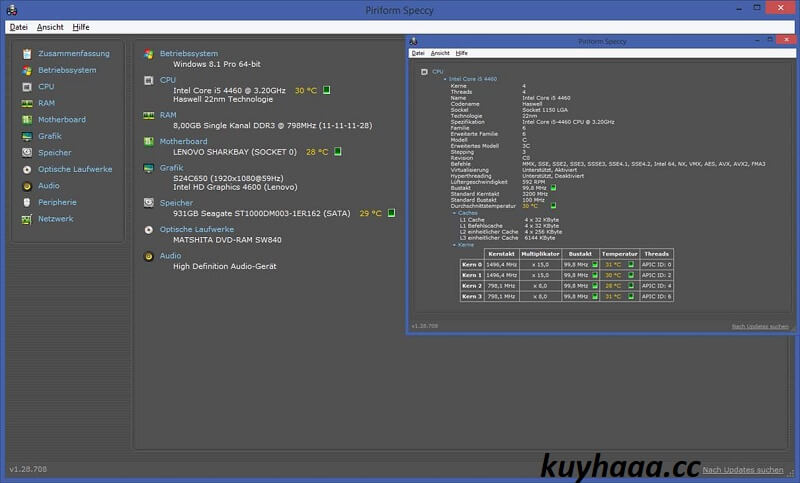Open the Netzwerk sidebar icon
This screenshot has height=483, width=800.
pos(27,219)
